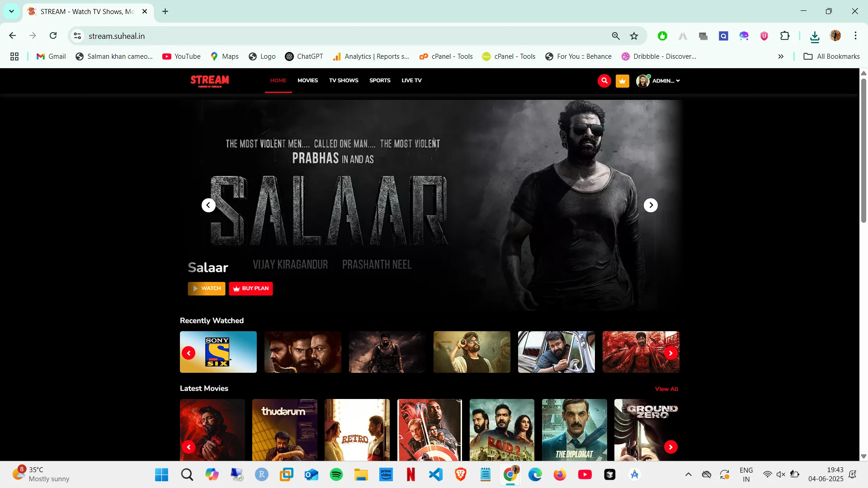Viewport: 868px width, 488px height.
Task: Open the weather widget on taskbar
Action: pyautogui.click(x=41, y=474)
